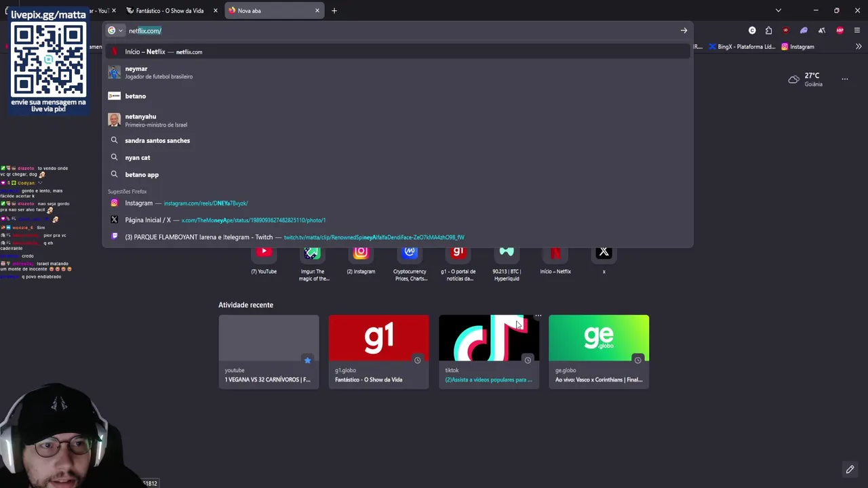This screenshot has width=868, height=488.
Task: Open the Instagram shortcut tile
Action: (361, 260)
